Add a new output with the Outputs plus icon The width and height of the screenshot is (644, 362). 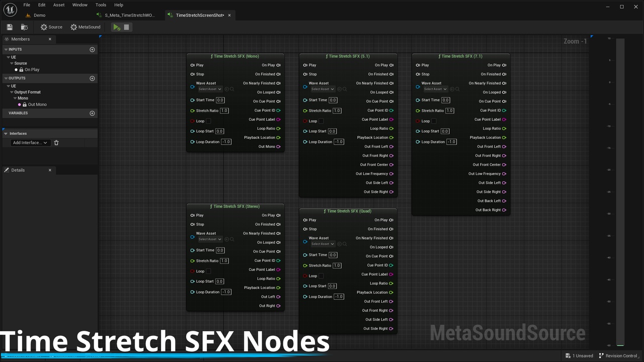[92, 78]
